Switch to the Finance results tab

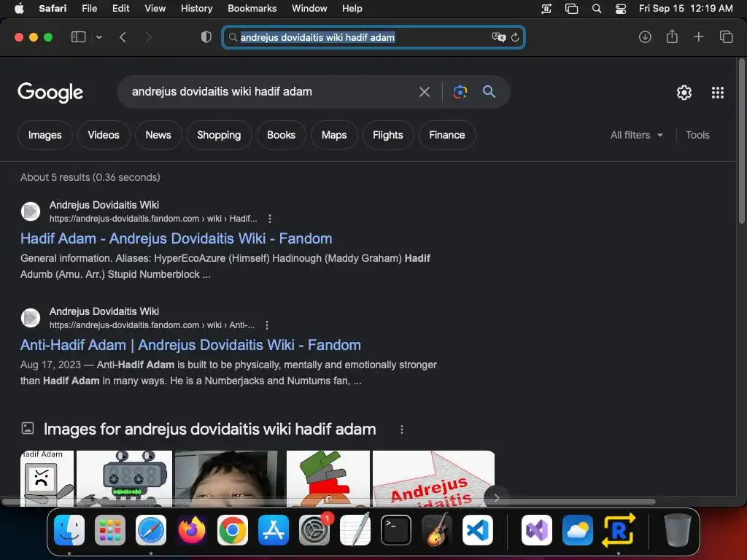point(447,135)
